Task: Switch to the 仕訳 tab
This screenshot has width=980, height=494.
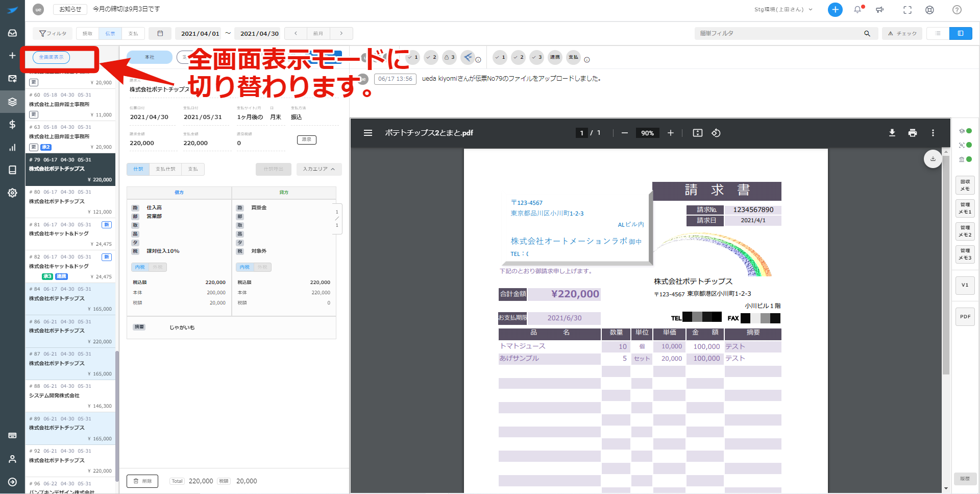Action: pos(138,169)
